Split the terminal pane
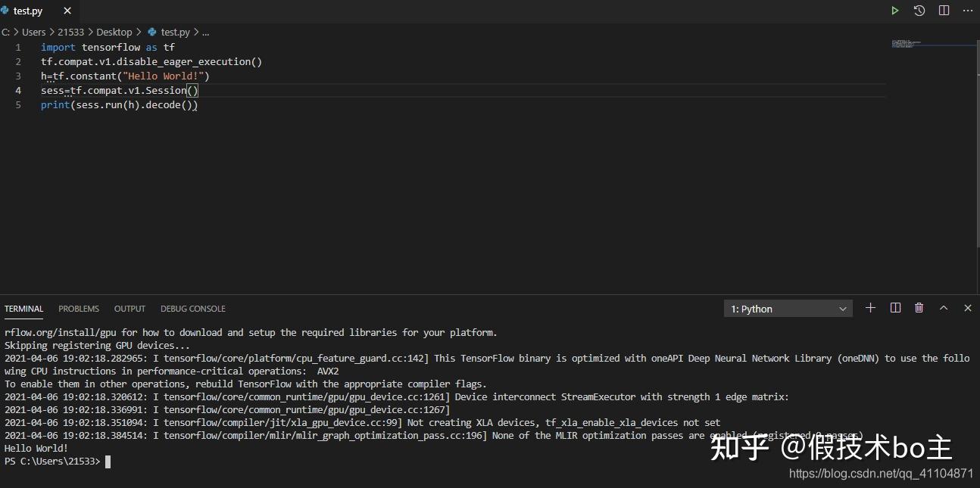 click(x=895, y=308)
